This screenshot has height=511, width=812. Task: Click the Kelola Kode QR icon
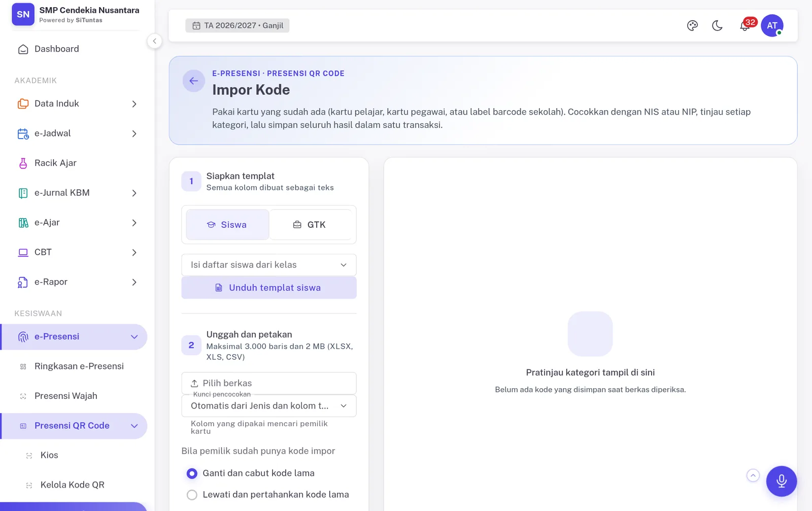click(29, 485)
